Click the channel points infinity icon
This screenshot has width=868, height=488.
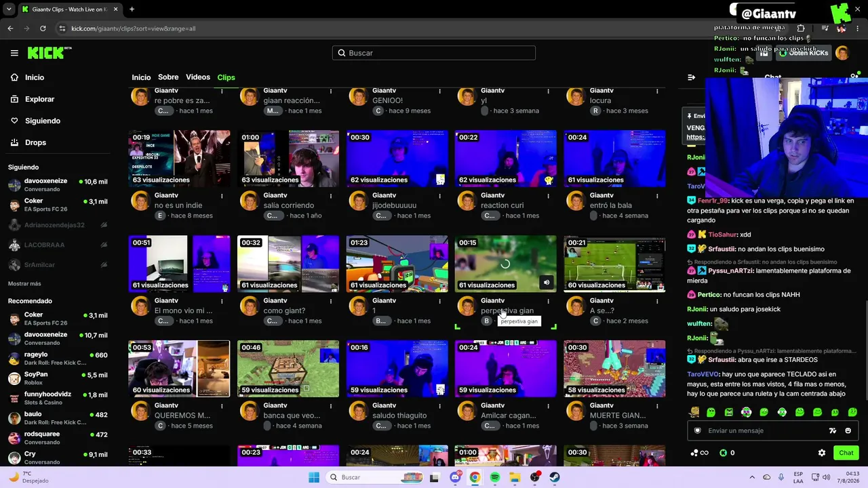[x=698, y=453]
